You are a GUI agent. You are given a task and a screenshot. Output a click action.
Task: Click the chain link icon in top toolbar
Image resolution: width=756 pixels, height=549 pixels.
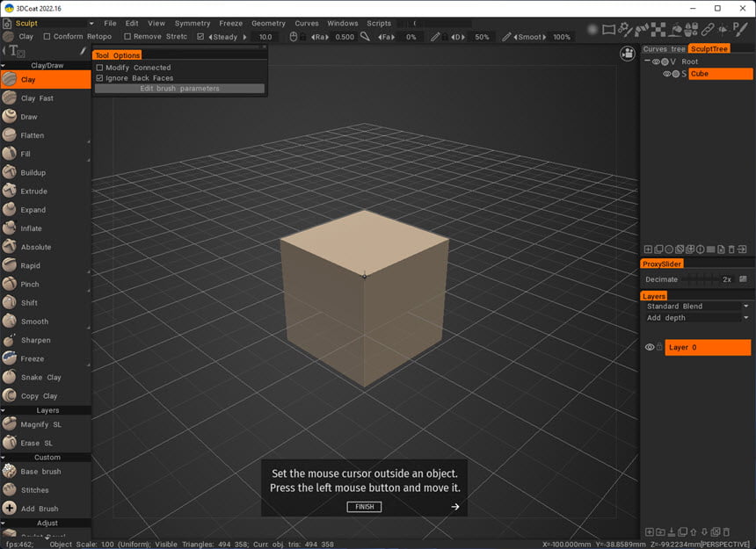click(708, 30)
